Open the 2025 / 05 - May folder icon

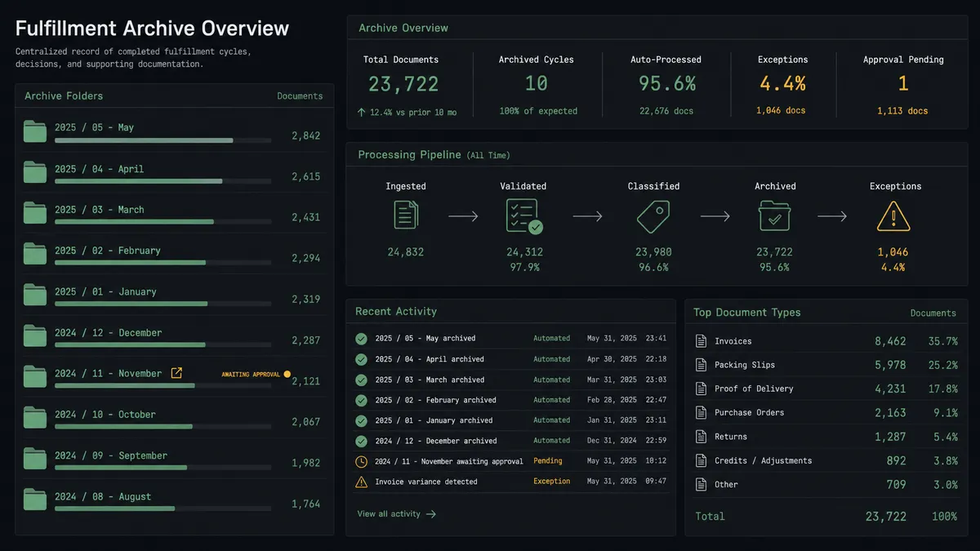click(35, 131)
